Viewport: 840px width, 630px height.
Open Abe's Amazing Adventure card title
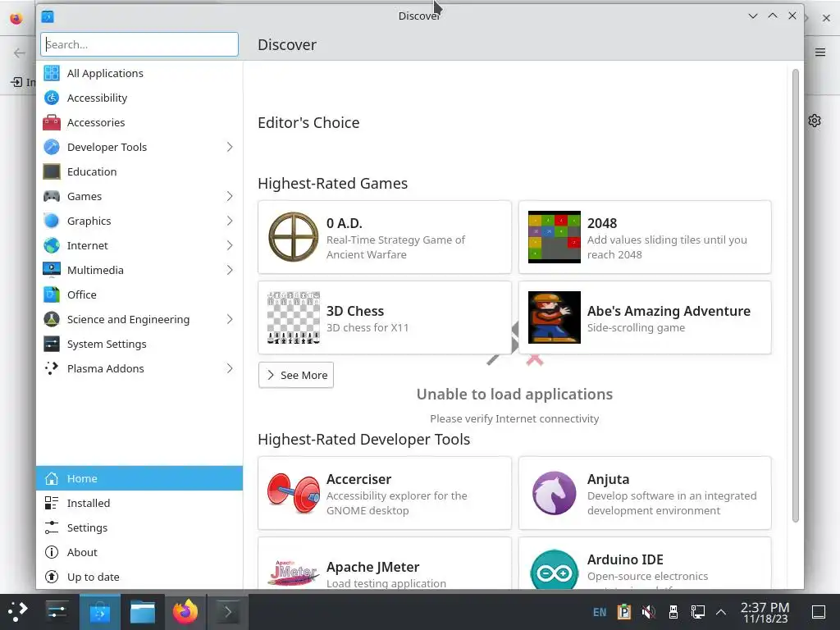(669, 311)
